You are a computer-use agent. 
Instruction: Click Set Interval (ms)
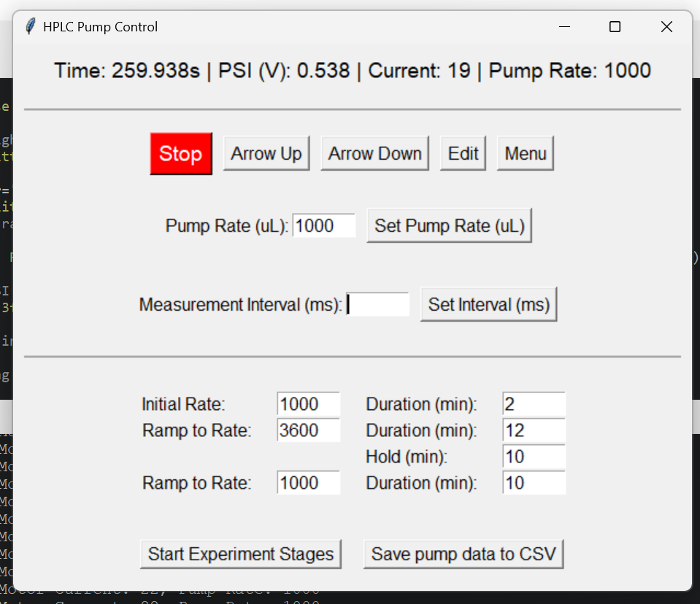point(488,304)
